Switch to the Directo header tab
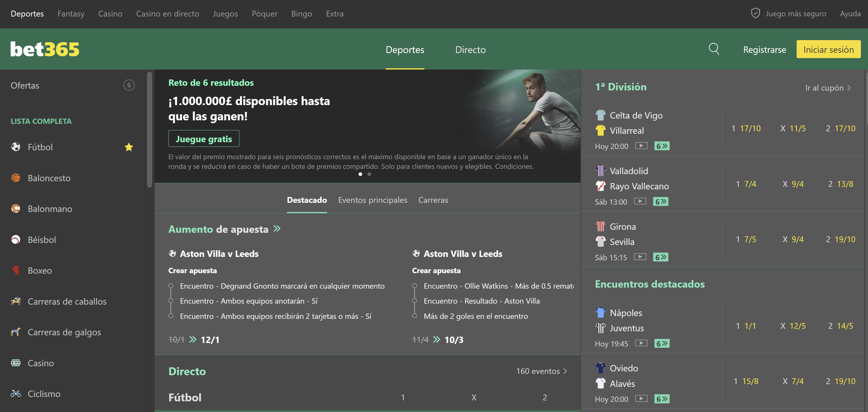 [x=470, y=50]
